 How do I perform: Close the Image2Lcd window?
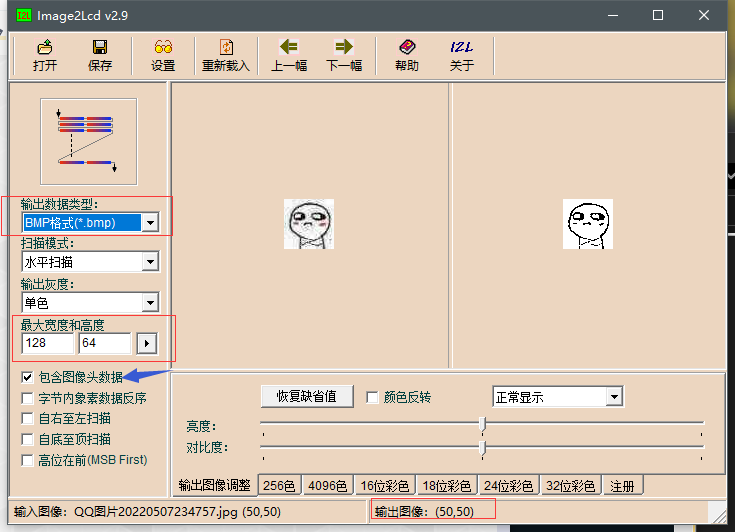(x=704, y=15)
